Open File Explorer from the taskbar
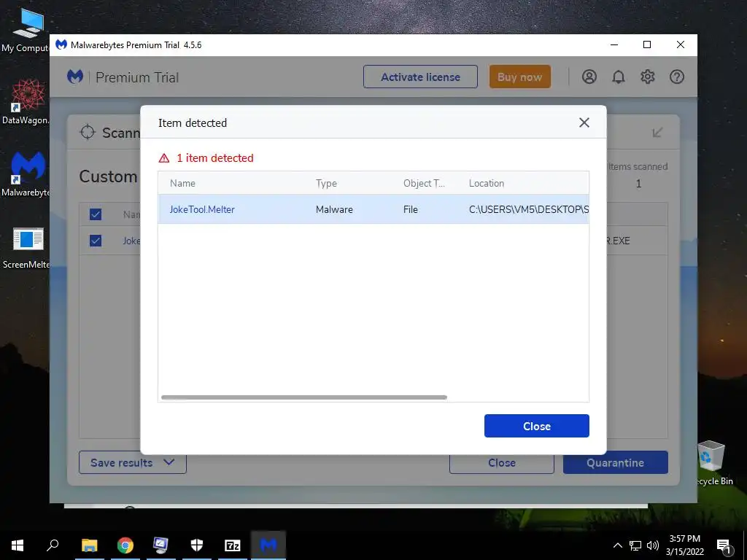The height and width of the screenshot is (560, 747). coord(89,545)
